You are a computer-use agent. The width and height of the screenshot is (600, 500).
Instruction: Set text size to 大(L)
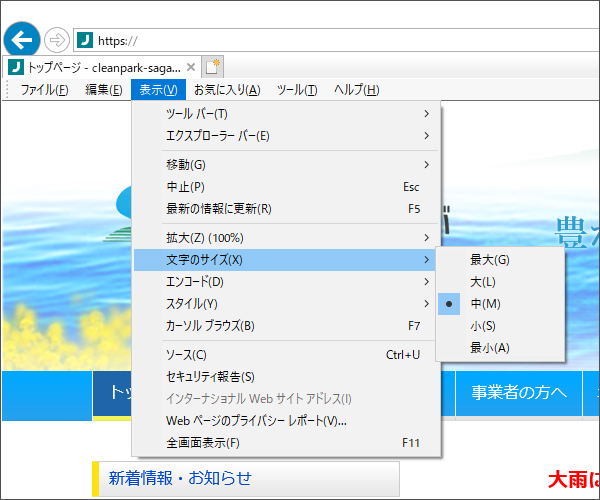[501, 282]
